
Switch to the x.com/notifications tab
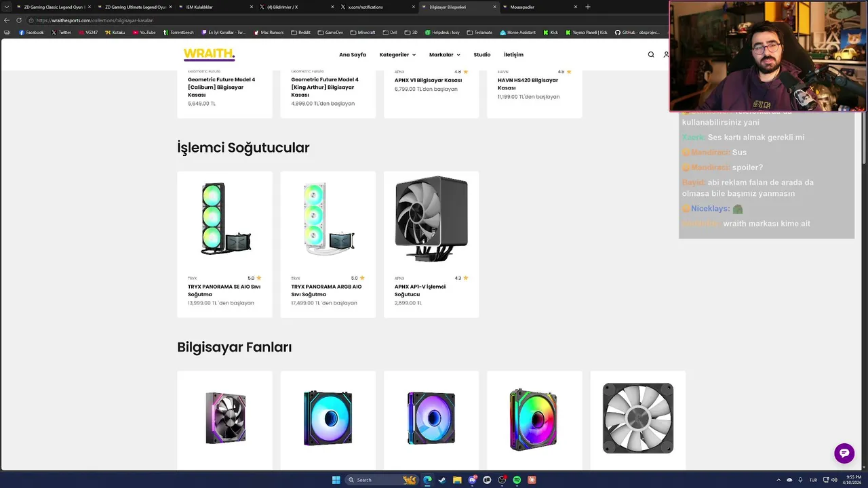(x=378, y=7)
